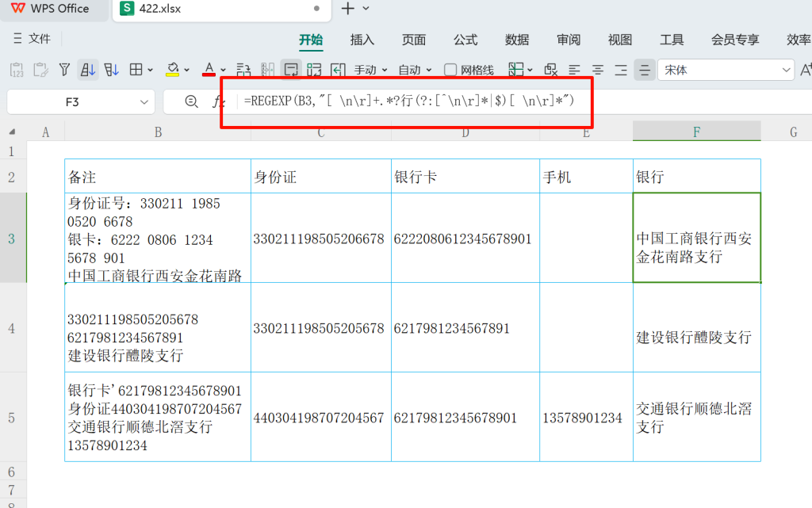Switch to the 数据 tab

pyautogui.click(x=517, y=40)
